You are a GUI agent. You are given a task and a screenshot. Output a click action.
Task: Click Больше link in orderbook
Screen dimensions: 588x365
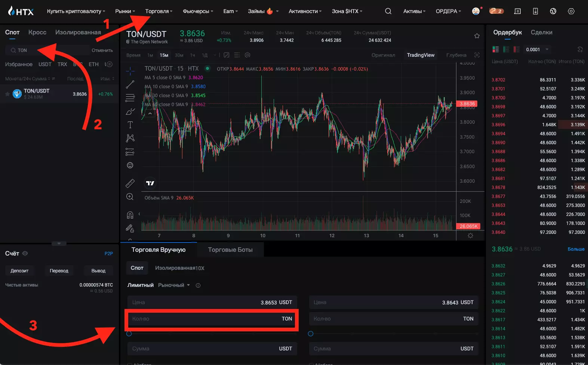(x=576, y=249)
